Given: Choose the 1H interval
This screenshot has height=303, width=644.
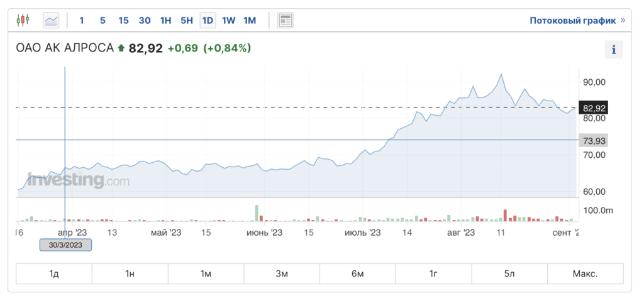Looking at the screenshot, I should [x=165, y=21].
